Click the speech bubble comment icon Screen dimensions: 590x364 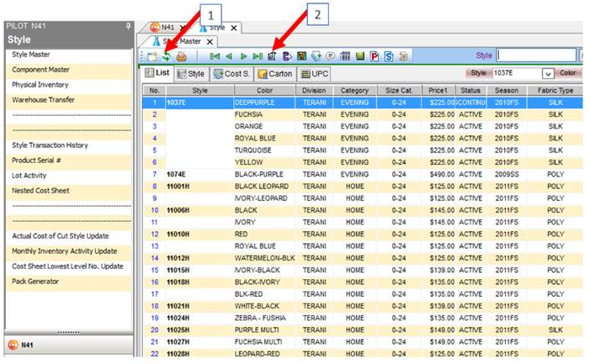pos(331,56)
